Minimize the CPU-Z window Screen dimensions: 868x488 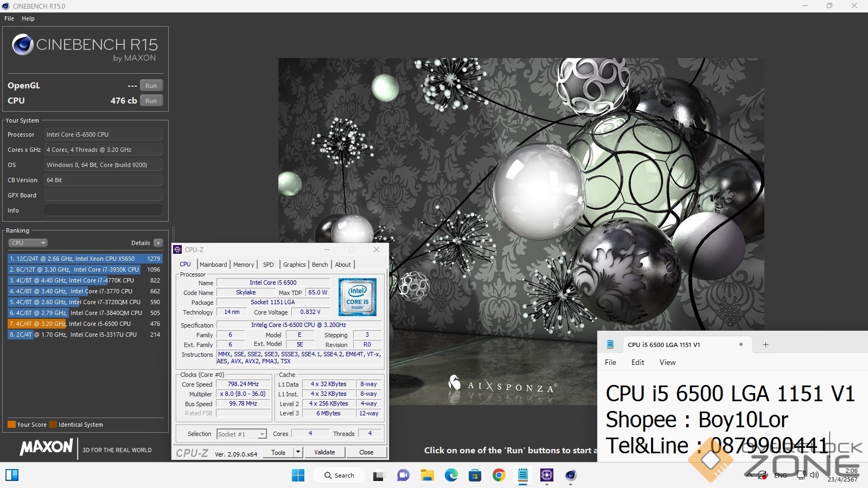coord(327,249)
